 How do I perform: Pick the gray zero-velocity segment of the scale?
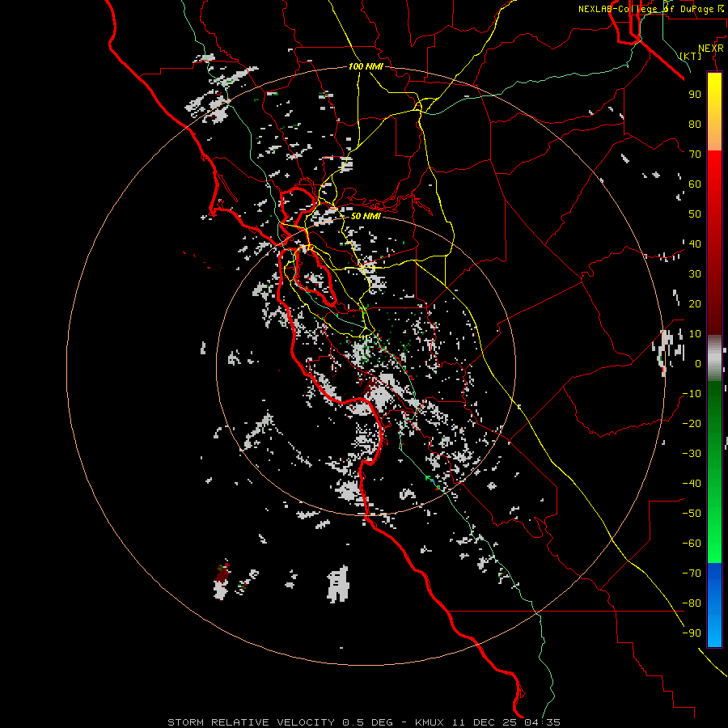(x=714, y=358)
